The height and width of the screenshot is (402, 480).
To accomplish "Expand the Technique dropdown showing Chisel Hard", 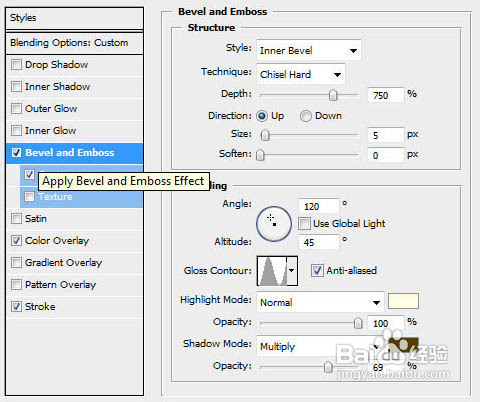I will click(x=301, y=74).
